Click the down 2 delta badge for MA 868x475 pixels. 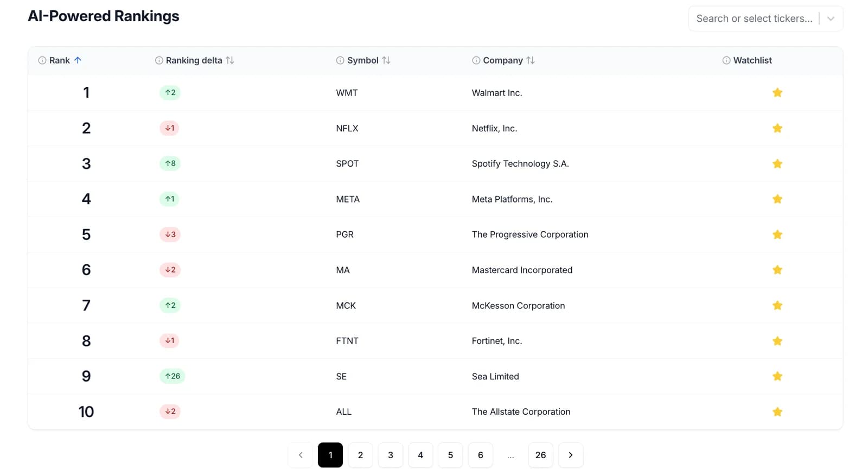[170, 270]
